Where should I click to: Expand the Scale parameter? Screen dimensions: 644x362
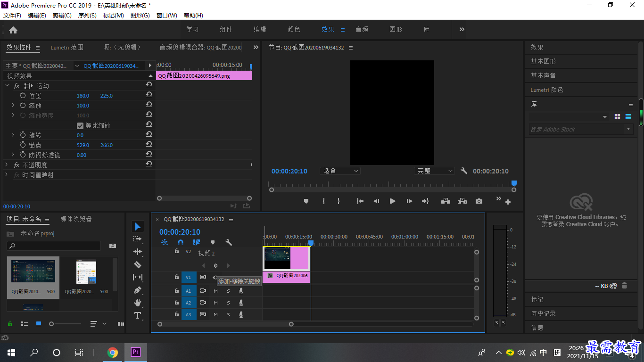(x=13, y=105)
